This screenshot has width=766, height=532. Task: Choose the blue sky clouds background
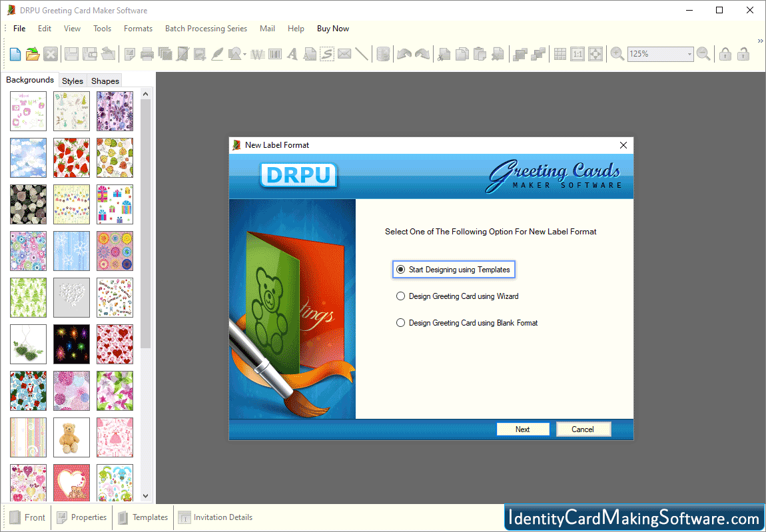tap(29, 158)
